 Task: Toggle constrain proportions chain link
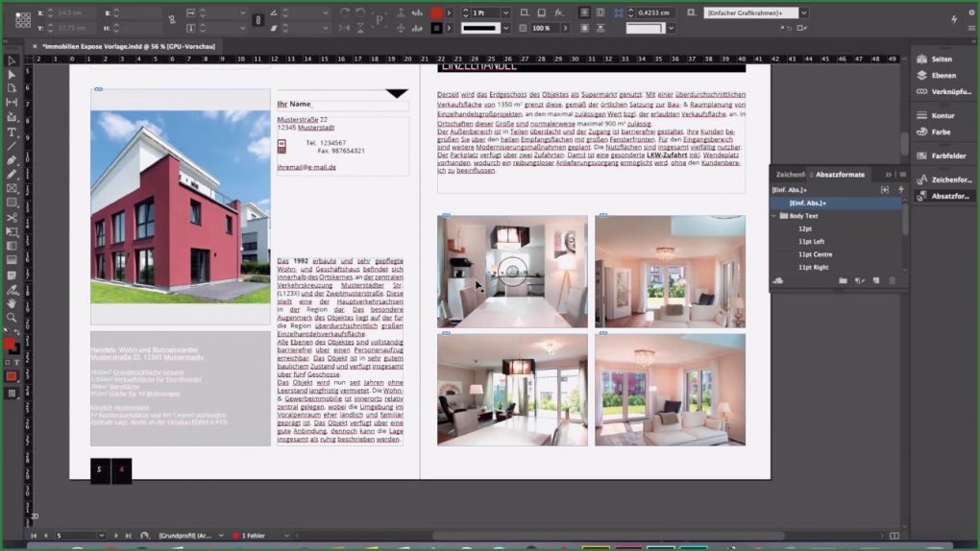click(x=257, y=20)
